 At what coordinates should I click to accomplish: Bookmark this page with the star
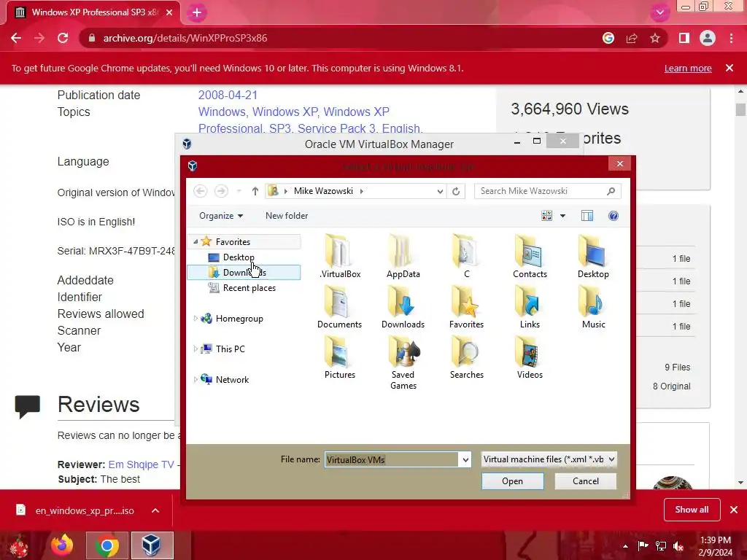655,38
